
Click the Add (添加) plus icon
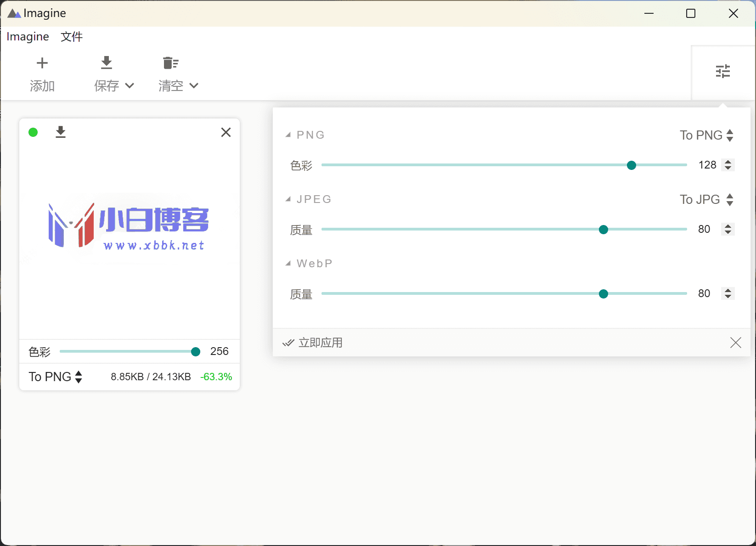coord(42,63)
